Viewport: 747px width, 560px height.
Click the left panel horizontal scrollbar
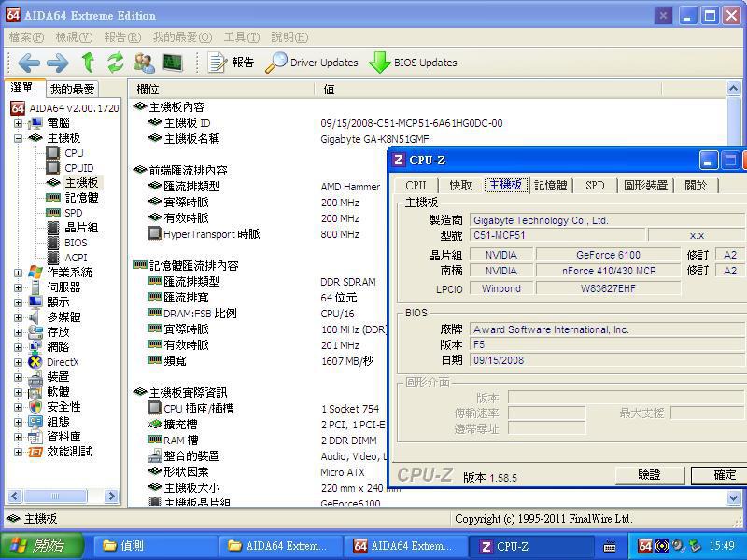click(x=62, y=497)
